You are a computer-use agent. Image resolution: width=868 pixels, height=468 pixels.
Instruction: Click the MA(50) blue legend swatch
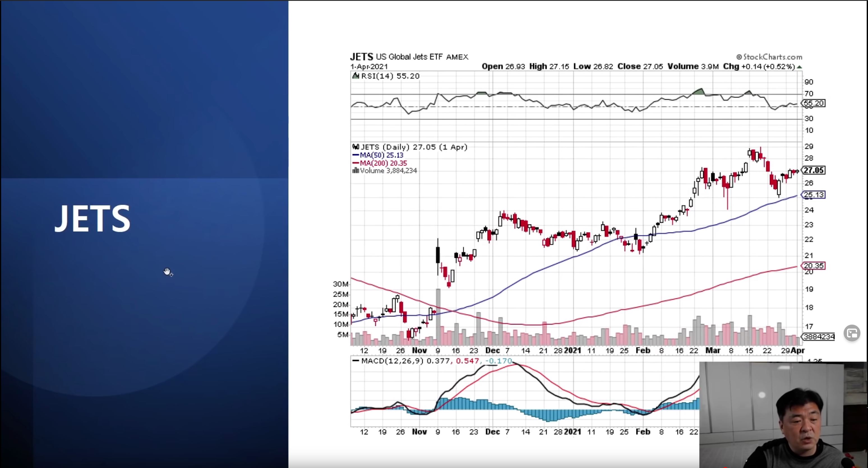355,155
